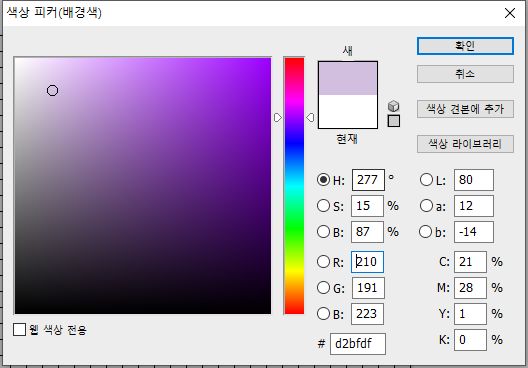The height and width of the screenshot is (368, 528).
Task: Click the rainbow hue spectrum bar
Action: pyautogui.click(x=294, y=186)
